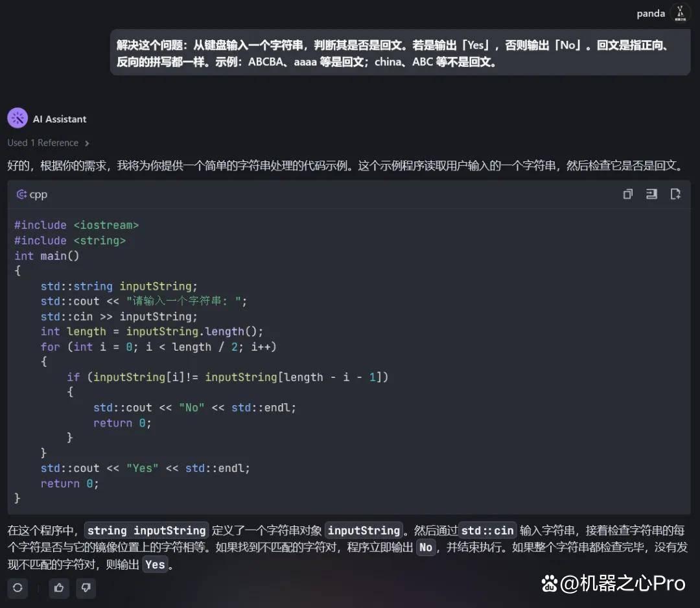700x608 pixels.
Task: Click the user's palindrome question bubble
Action: point(400,53)
